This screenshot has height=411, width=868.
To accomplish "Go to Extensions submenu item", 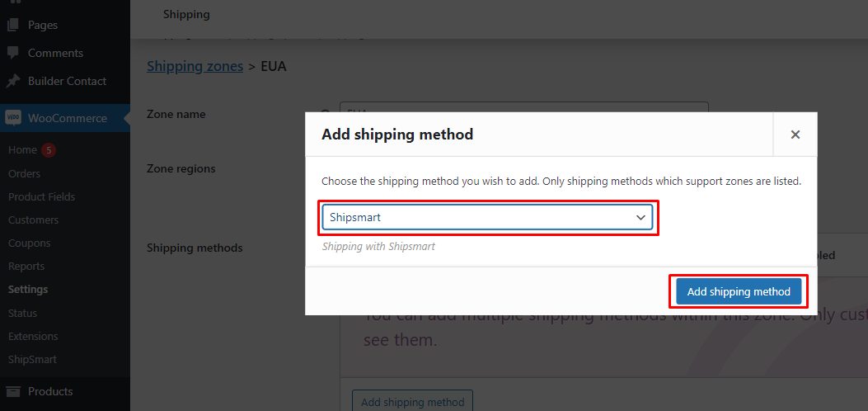I will pos(33,336).
